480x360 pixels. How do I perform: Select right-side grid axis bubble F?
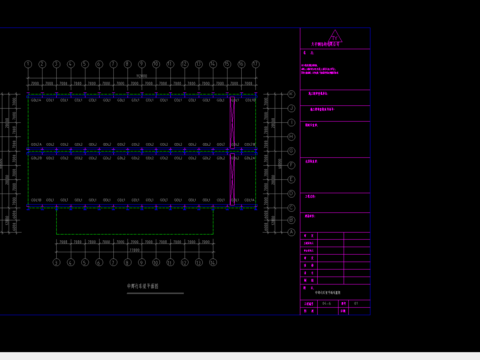[x=292, y=165]
